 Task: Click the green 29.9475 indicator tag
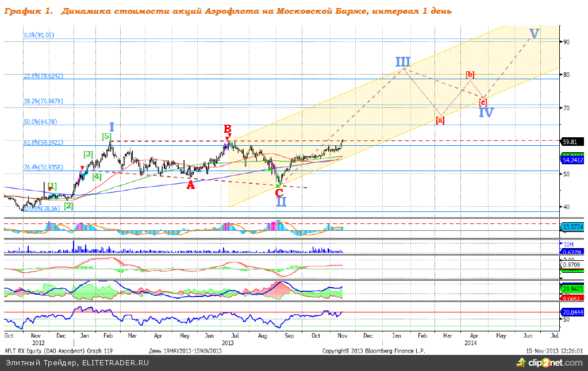click(x=572, y=289)
